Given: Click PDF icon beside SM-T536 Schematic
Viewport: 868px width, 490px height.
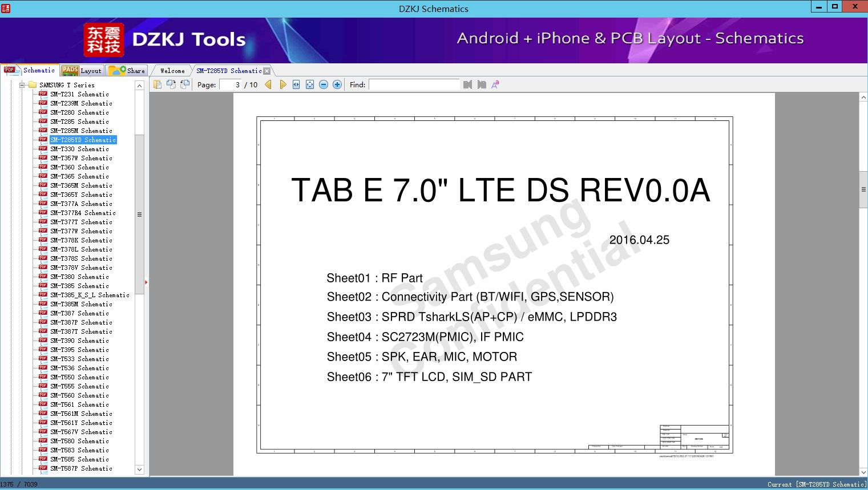Looking at the screenshot, I should coord(43,367).
